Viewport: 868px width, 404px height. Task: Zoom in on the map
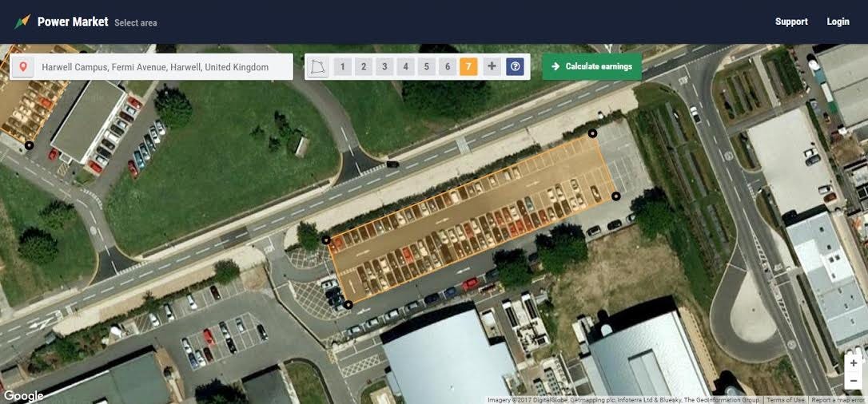[x=853, y=363]
